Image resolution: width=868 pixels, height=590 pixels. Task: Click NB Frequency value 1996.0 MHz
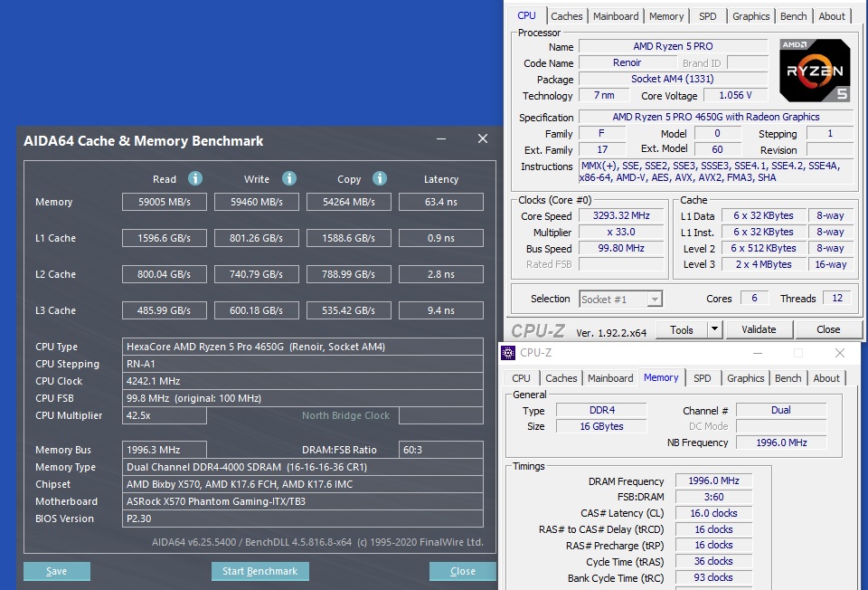[x=781, y=442]
